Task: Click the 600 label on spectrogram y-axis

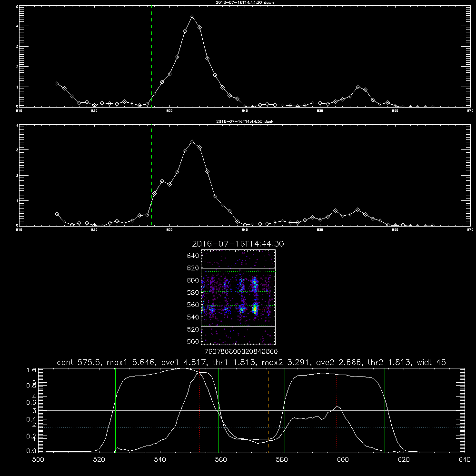Action: [193, 280]
